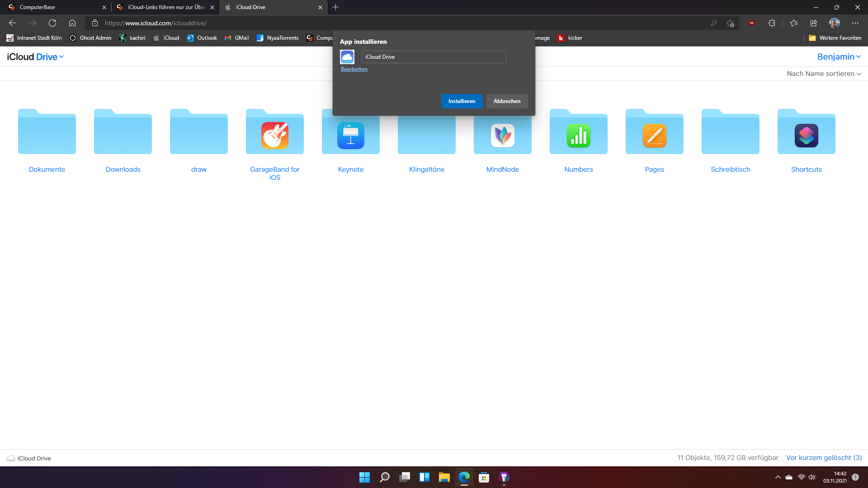Switch to the ComputerBase tab
The width and height of the screenshot is (868, 488).
click(54, 7)
